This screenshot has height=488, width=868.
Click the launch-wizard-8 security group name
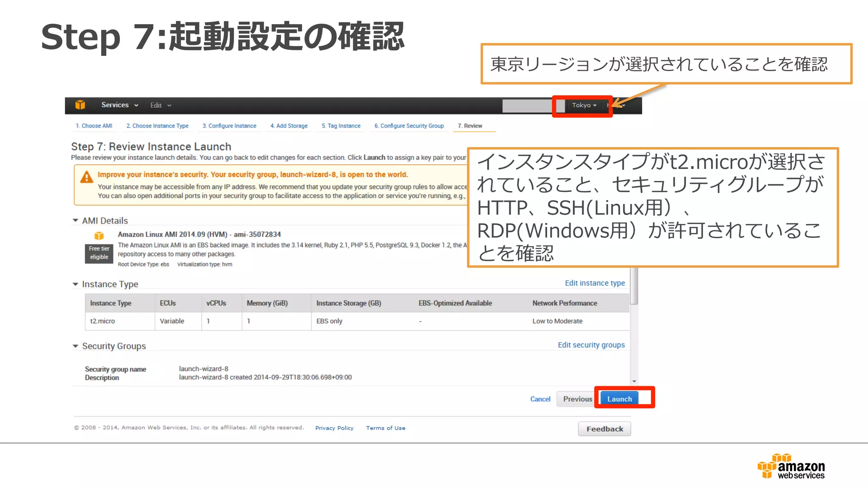pyautogui.click(x=203, y=369)
